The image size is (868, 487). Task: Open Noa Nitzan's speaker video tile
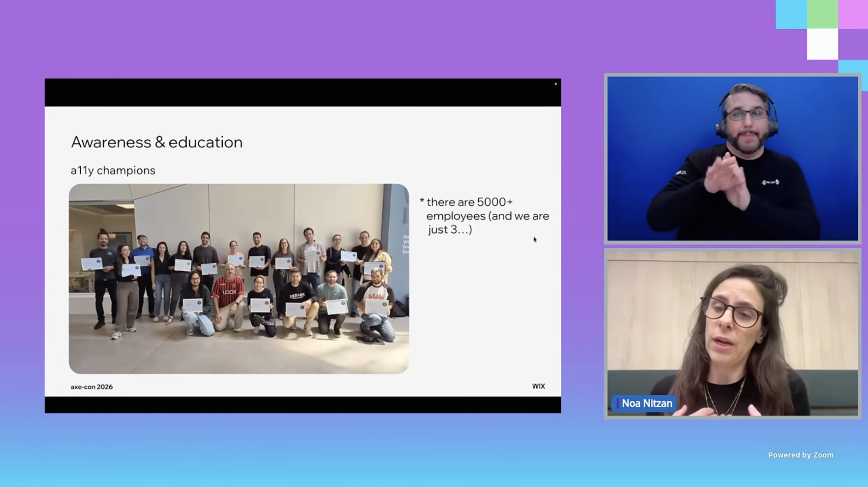(x=732, y=333)
